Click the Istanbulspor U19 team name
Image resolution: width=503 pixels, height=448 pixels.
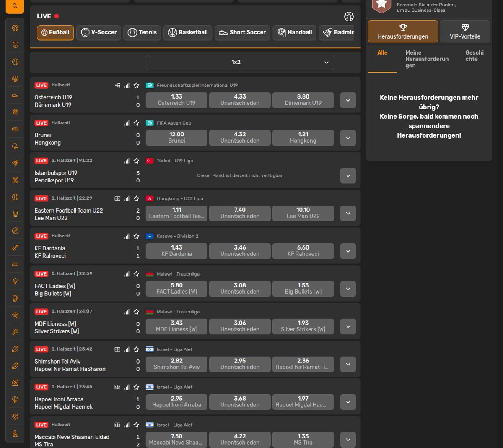pyautogui.click(x=56, y=173)
